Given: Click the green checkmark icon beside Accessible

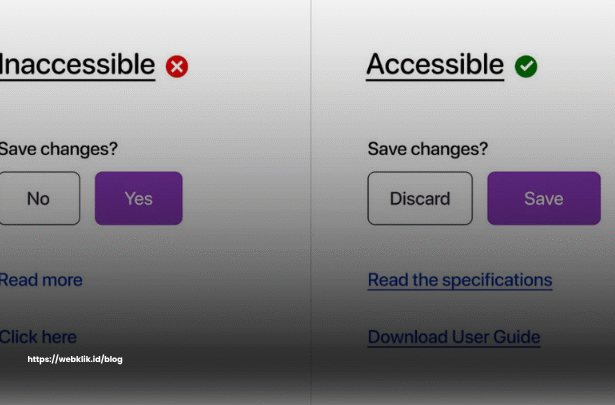Looking at the screenshot, I should tap(526, 66).
